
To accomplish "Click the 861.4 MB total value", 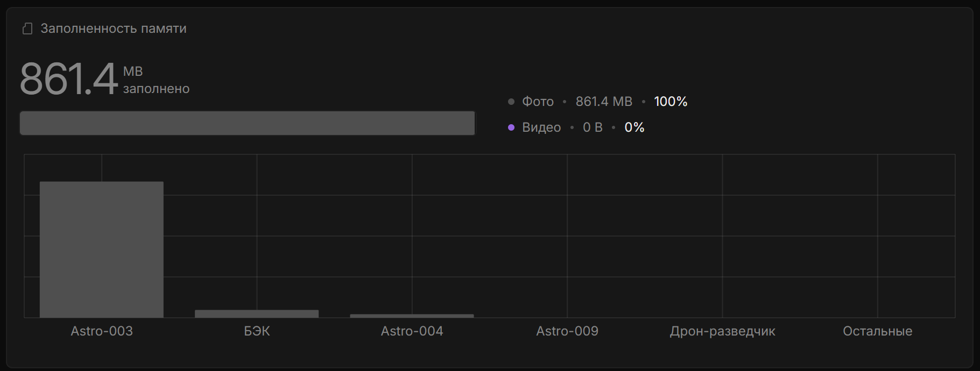I will pos(69,79).
